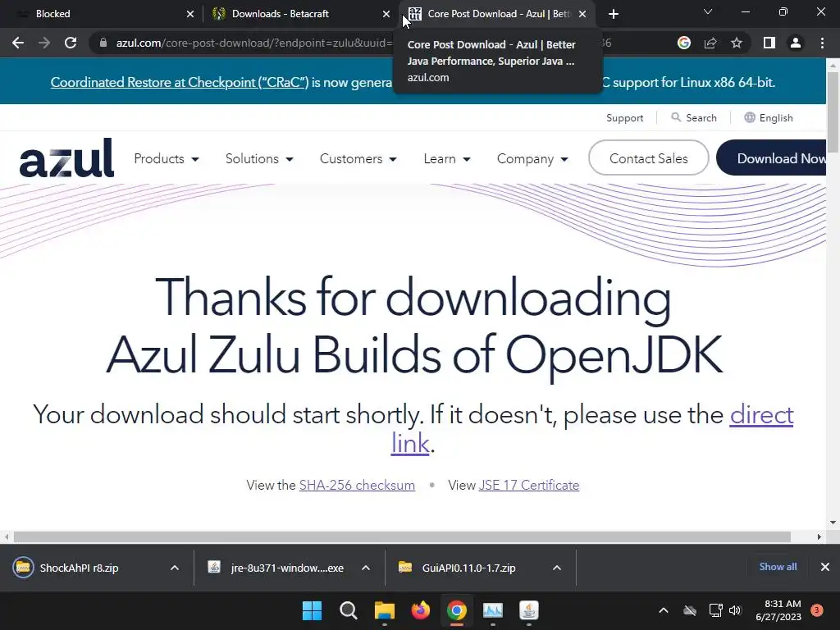This screenshot has width=840, height=630.
Task: Click the vertical scrollbar thumb
Action: click(833, 113)
